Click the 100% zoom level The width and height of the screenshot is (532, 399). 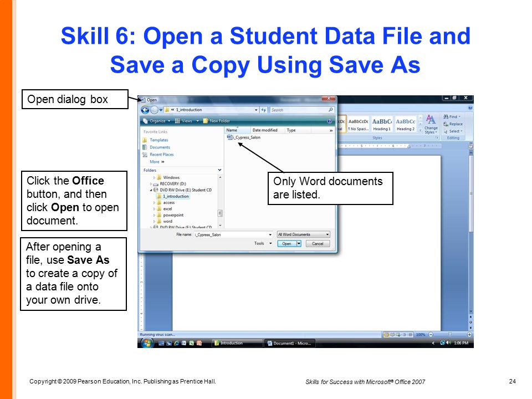pos(421,335)
